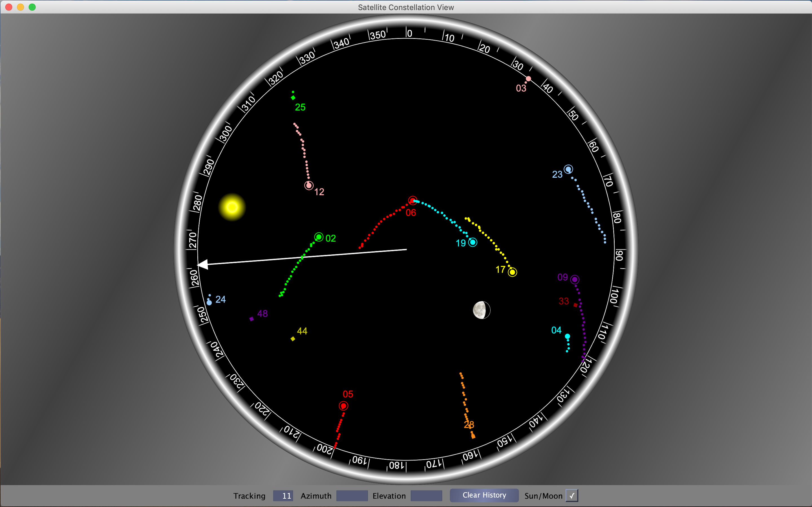Click the moon icon
812x507 pixels.
482,310
